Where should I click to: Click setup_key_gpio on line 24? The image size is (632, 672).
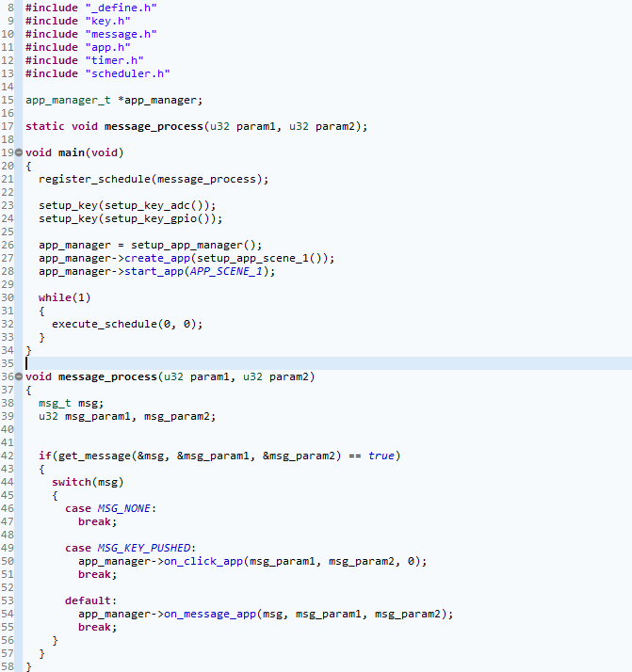click(151, 218)
